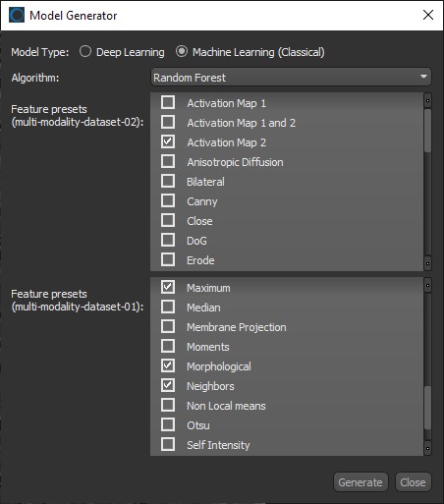Screen dimensions: 444x504
Task: Click the Model Generator app icon
Action: pyautogui.click(x=17, y=15)
